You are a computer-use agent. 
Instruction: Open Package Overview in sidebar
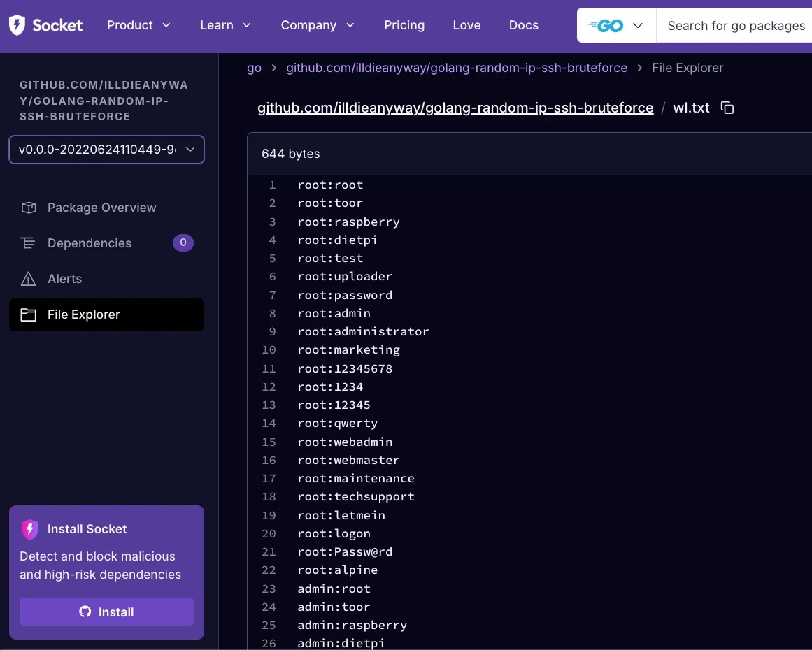coord(107,208)
